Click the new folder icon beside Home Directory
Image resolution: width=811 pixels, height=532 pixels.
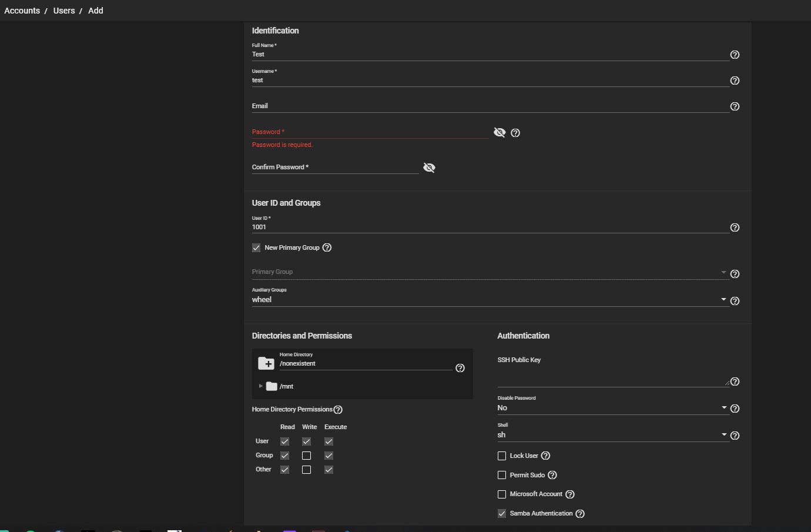(x=266, y=363)
